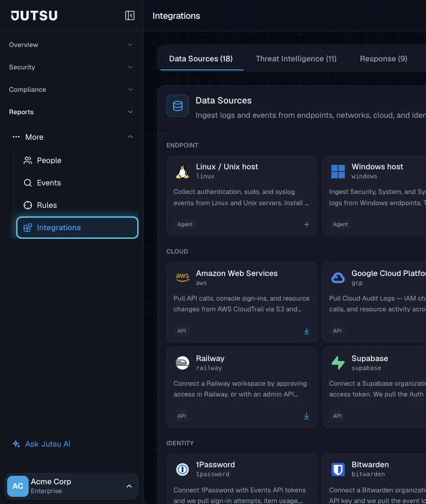Click the API tag on Railway card

[182, 416]
